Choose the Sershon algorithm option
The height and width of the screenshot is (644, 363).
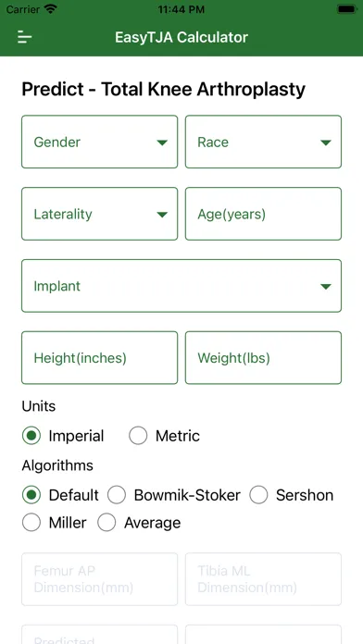[258, 495]
